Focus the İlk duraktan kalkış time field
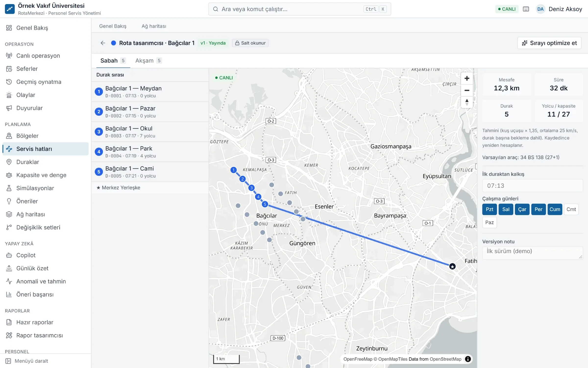588x368 pixels. click(x=532, y=186)
